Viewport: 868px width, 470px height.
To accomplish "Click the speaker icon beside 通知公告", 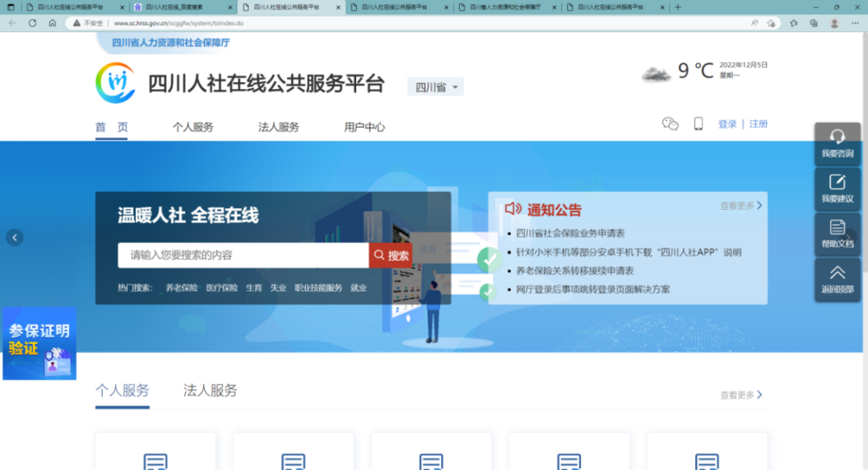I will pyautogui.click(x=514, y=208).
